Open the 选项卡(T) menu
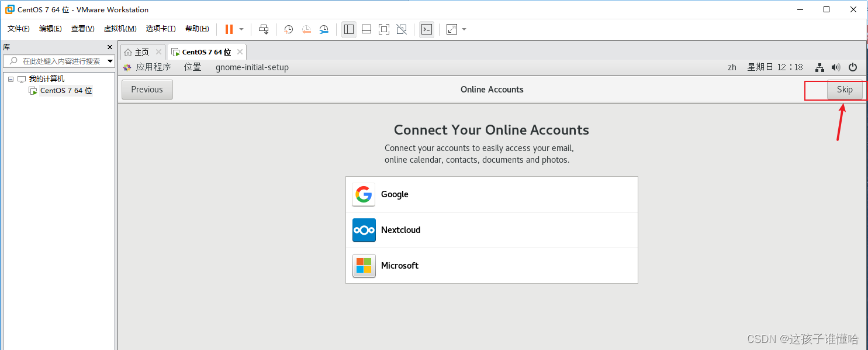This screenshot has height=350, width=868. tap(161, 29)
